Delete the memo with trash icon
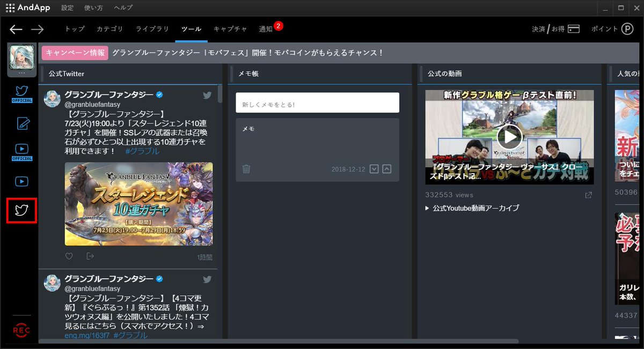This screenshot has width=644, height=349. (x=246, y=169)
